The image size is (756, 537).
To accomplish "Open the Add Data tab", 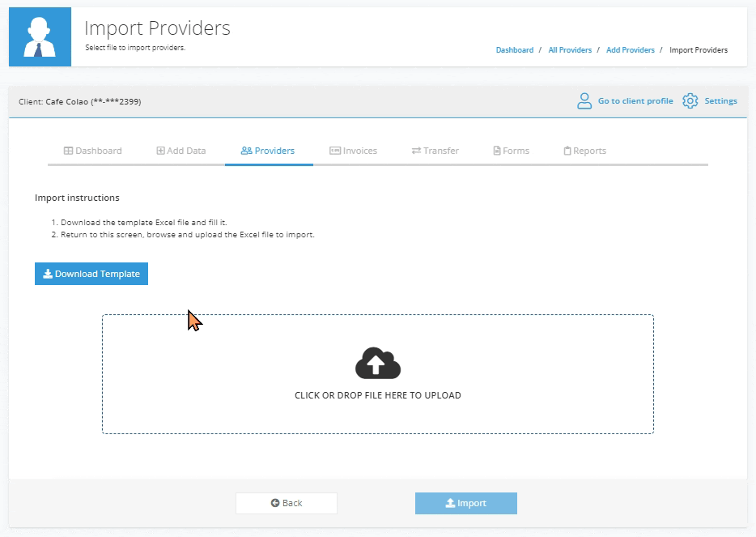I will (181, 151).
